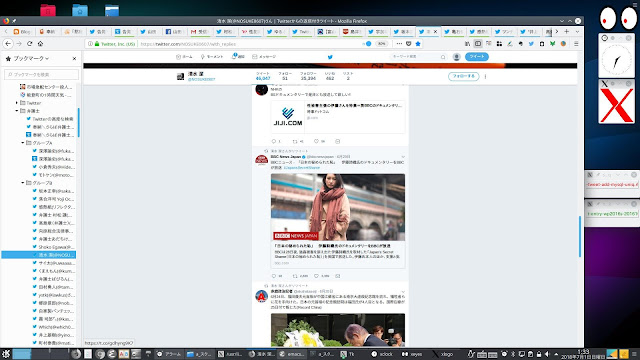
Task: Focus the bookmarks search field
Action: pos(41,75)
